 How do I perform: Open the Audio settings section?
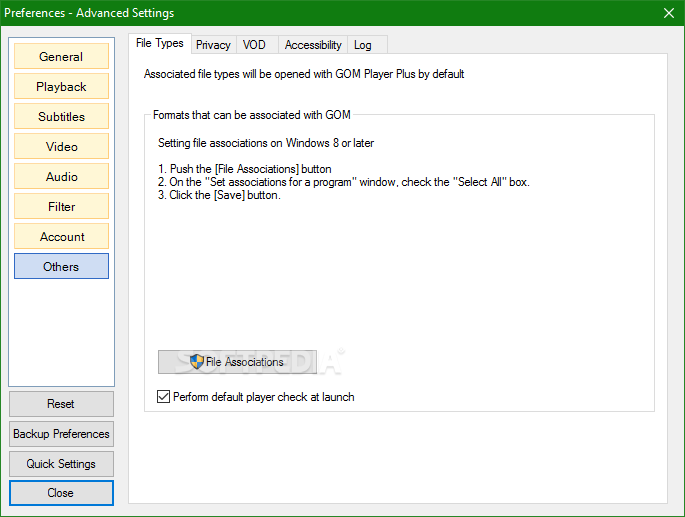point(61,177)
